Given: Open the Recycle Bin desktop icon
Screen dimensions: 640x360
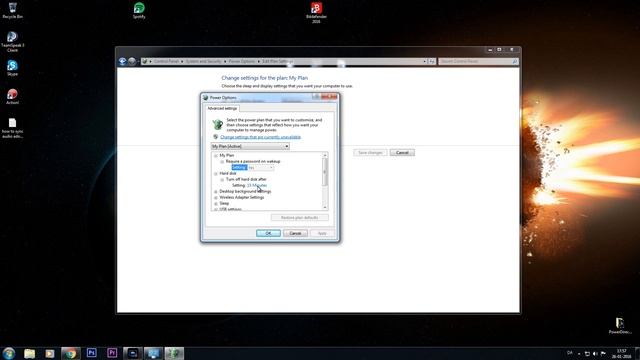Looking at the screenshot, I should [x=13, y=11].
